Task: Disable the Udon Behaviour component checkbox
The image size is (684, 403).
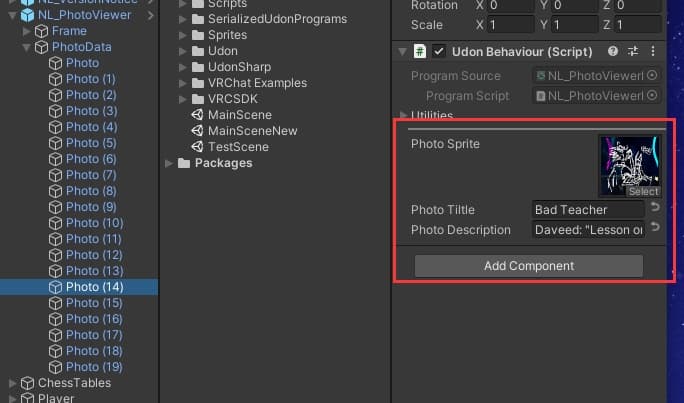Action: tap(438, 52)
